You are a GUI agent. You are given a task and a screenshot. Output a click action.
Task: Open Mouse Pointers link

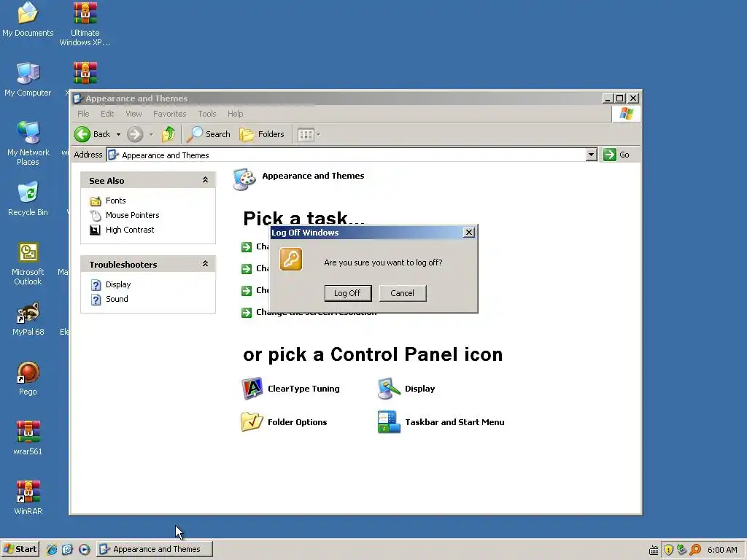pyautogui.click(x=133, y=215)
